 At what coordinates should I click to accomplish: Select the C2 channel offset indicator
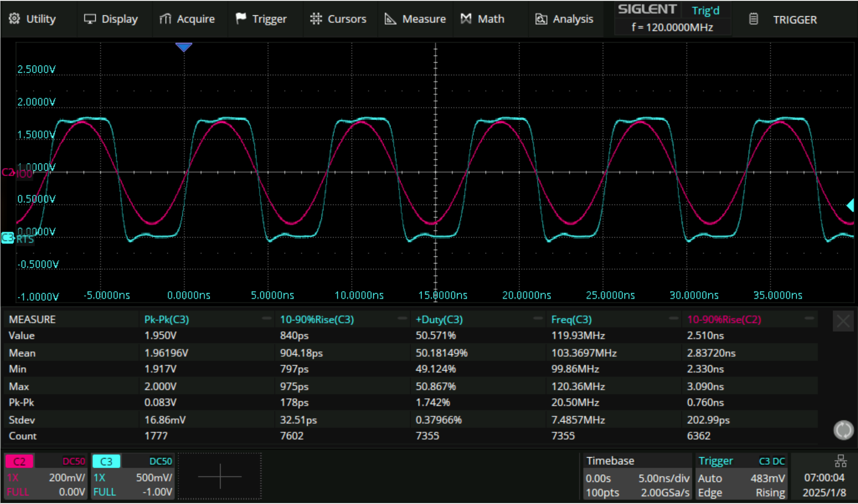(x=8, y=172)
